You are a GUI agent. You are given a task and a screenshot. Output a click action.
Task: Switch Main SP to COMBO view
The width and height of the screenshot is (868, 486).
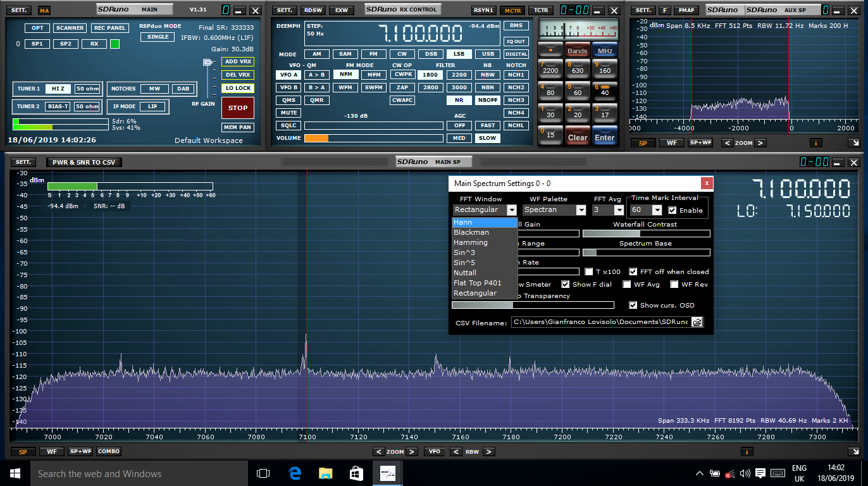click(x=109, y=451)
